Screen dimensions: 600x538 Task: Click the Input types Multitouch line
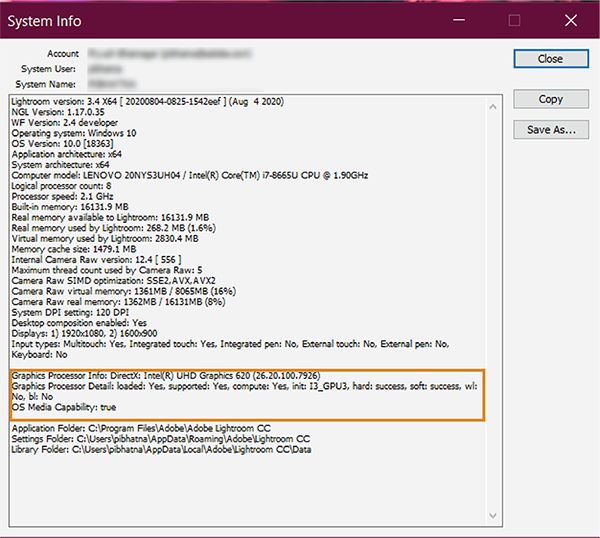coord(230,344)
